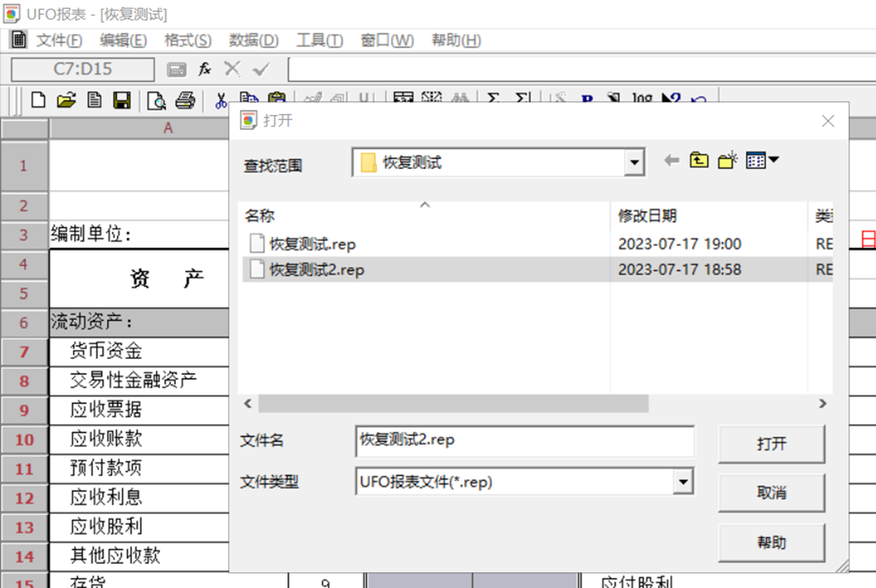Expand the 文件类型 dropdown
This screenshot has height=588, width=876.
click(x=683, y=481)
